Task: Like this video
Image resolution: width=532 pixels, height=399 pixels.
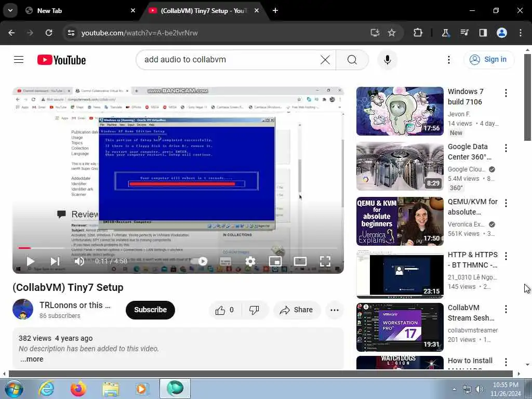Action: tap(224, 310)
